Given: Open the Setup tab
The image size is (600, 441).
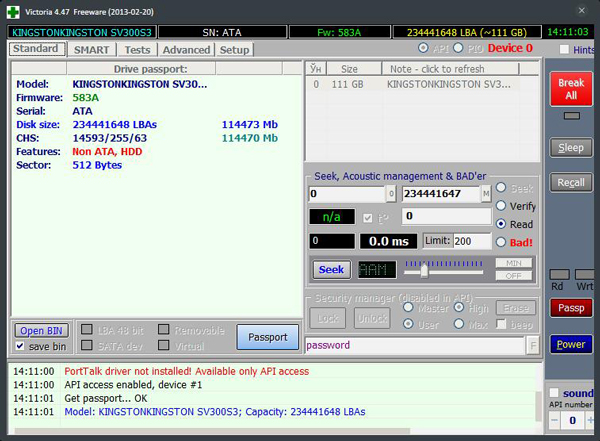Looking at the screenshot, I should coord(234,50).
